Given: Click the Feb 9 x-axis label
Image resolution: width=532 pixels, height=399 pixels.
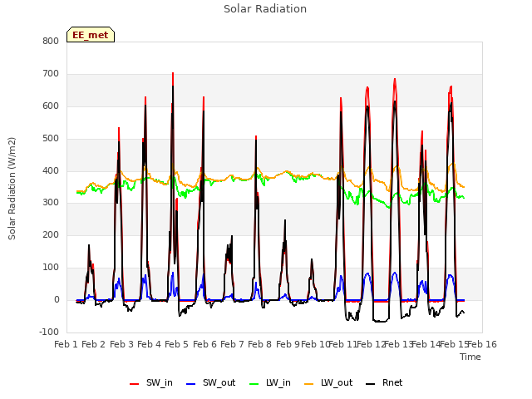Looking at the screenshot, I should [x=288, y=344].
